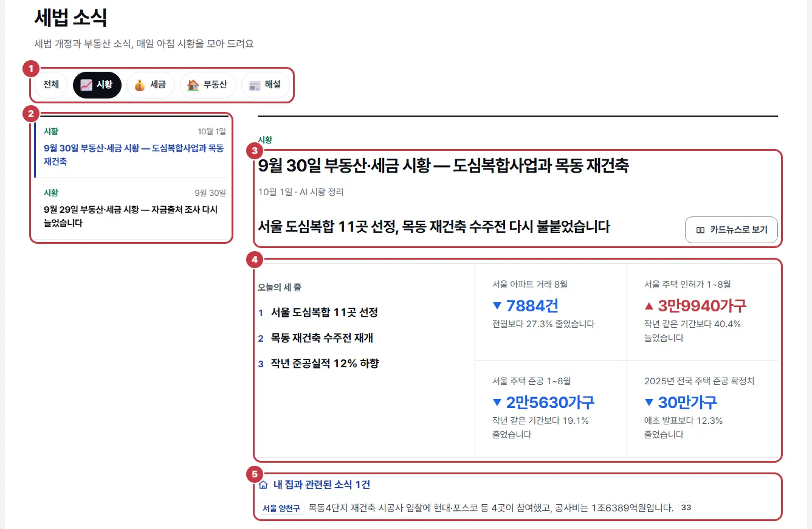Click the subheading 서울 도심복합 11곳 선정, 목동 재건축 수주전
The width and height of the screenshot is (812, 529).
(434, 227)
